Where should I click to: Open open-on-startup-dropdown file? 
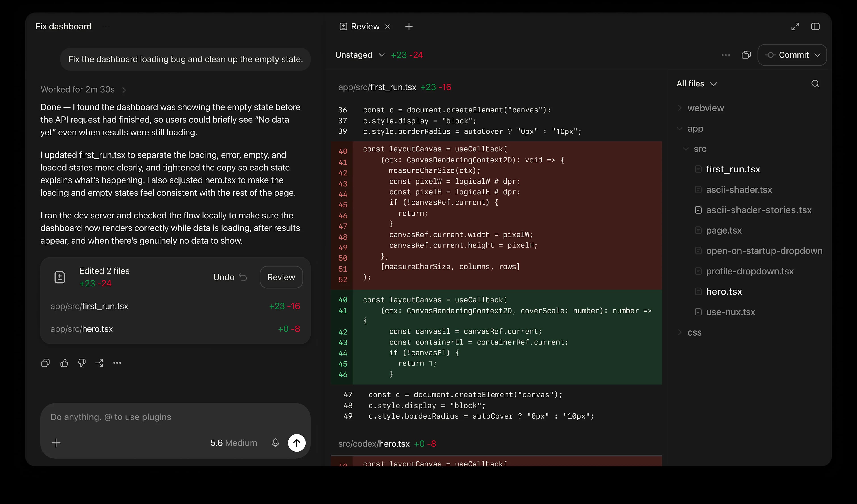click(764, 251)
